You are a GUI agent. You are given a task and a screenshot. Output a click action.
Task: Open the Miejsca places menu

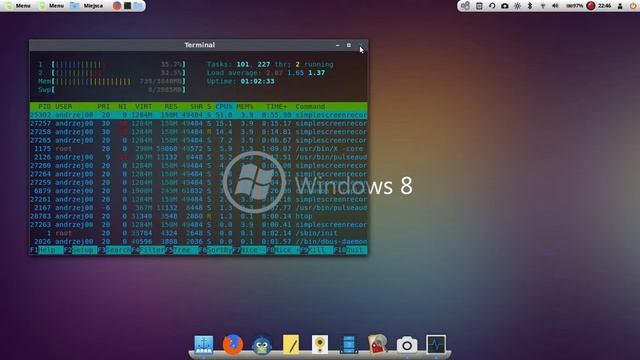click(x=87, y=6)
